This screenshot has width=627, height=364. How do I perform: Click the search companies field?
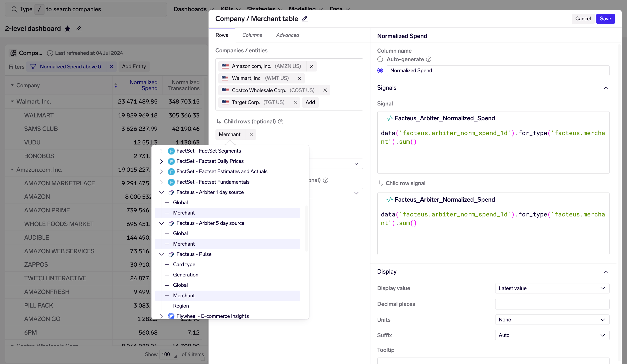click(86, 9)
